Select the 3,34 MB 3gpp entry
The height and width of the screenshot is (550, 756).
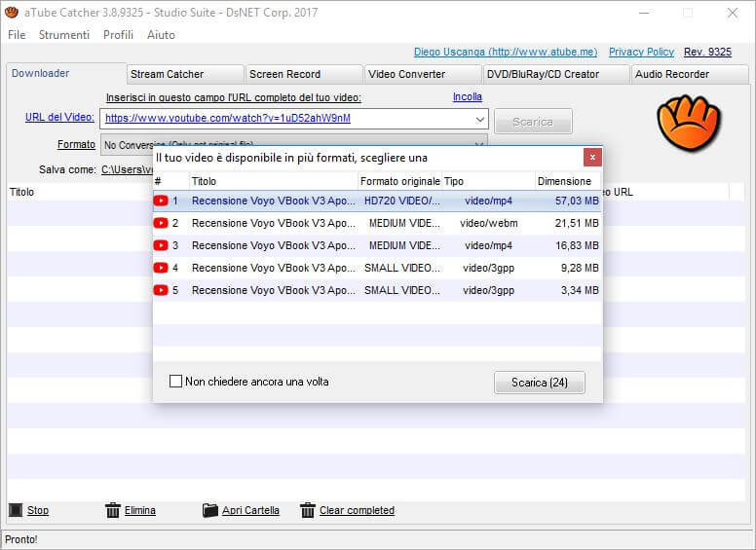pyautogui.click(x=377, y=290)
